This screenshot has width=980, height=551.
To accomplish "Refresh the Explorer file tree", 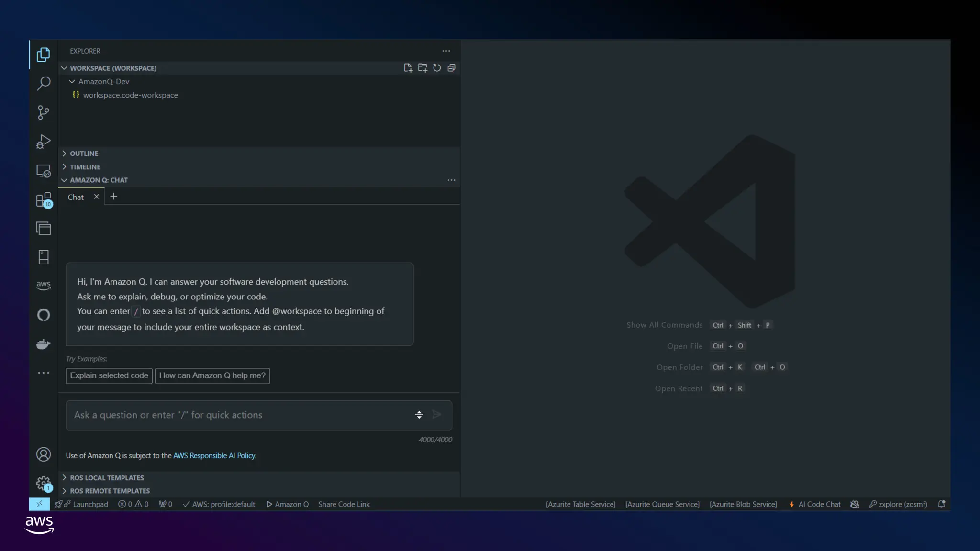I will click(437, 68).
